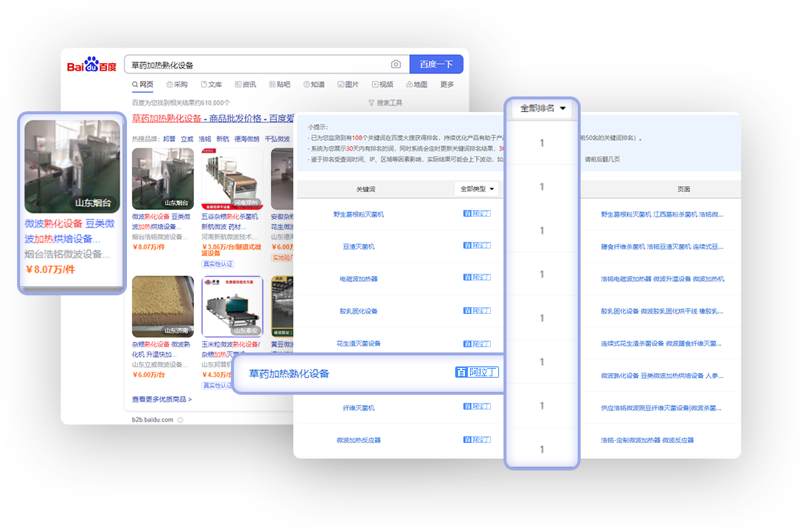Open the 山东济南 grain product thumbnail

pos(163,306)
